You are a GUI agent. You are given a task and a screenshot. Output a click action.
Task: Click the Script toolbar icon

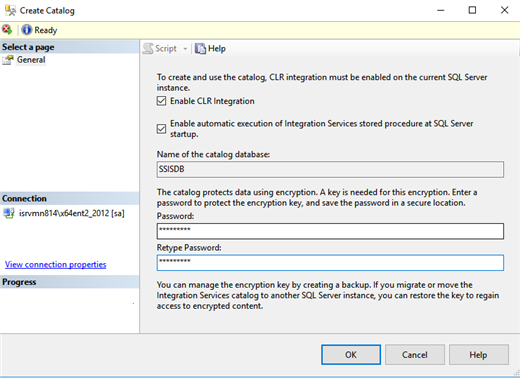pos(148,49)
